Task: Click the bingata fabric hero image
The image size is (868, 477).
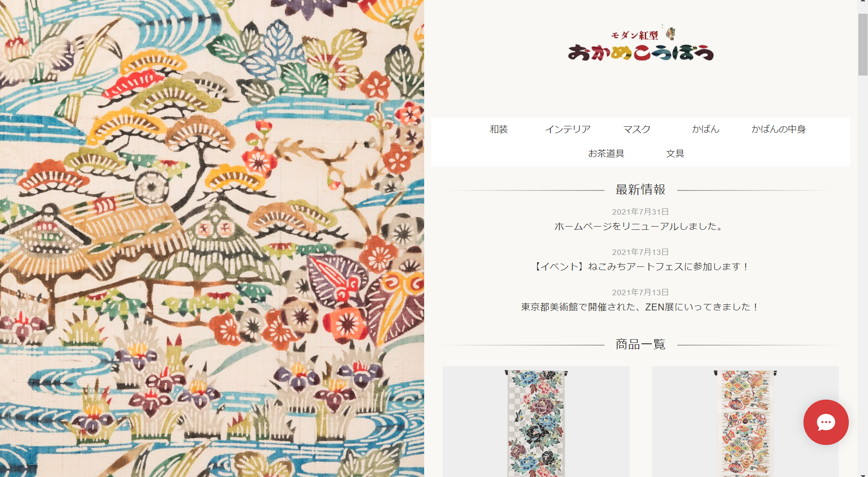Action: pos(212,238)
